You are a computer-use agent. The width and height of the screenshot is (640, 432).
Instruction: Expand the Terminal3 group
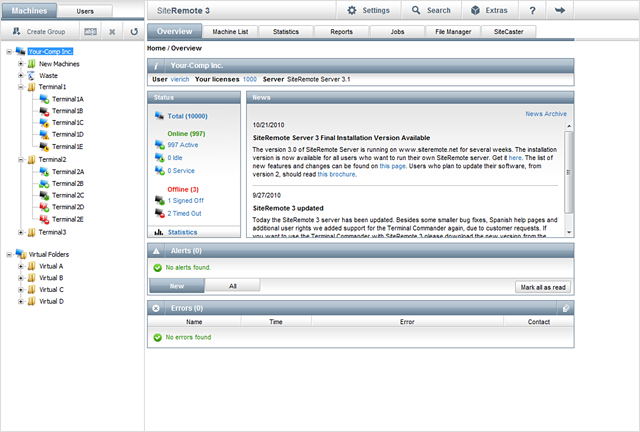pos(21,232)
